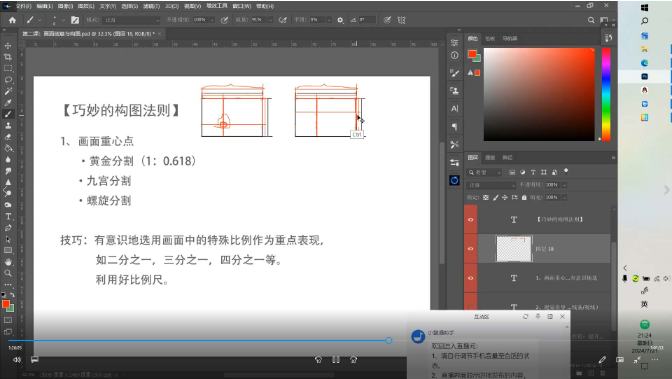Toggle lock all (padlock) for layer
Screen dimensions: 672x379
pyautogui.click(x=524, y=198)
